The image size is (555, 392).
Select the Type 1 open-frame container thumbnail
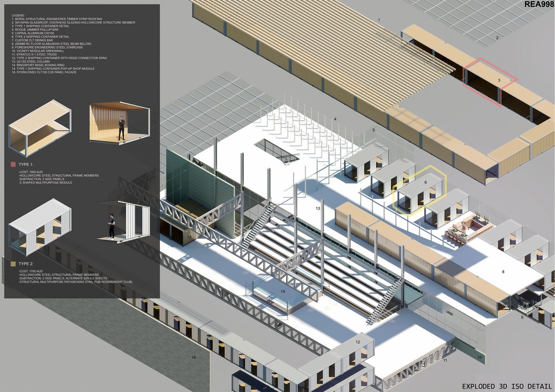(40, 129)
